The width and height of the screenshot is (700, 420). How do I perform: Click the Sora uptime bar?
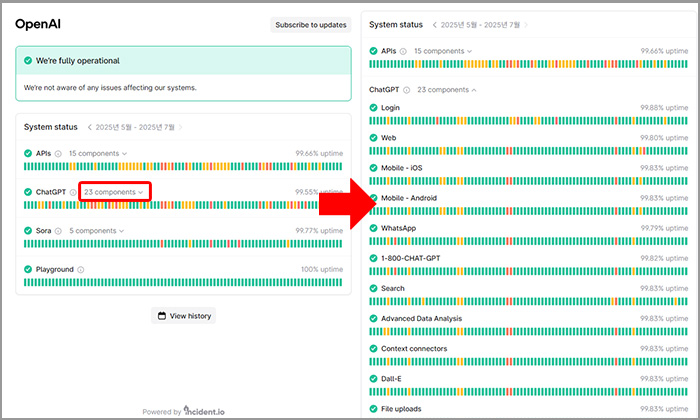coord(183,244)
